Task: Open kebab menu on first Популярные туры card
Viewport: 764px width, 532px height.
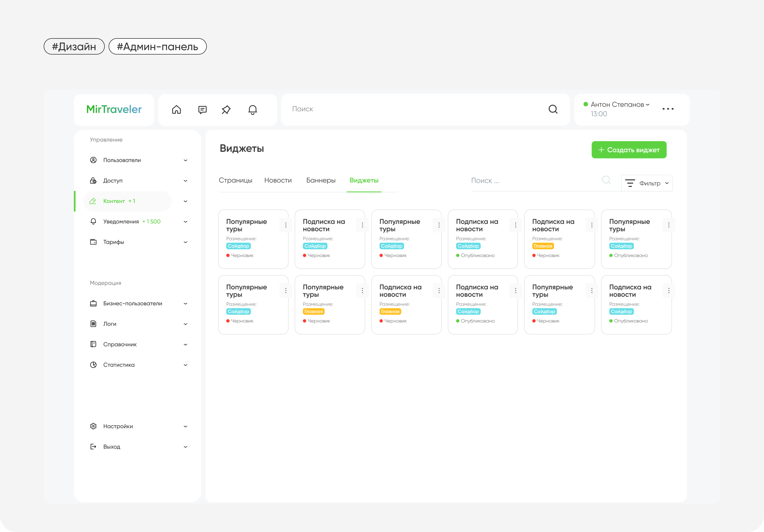Action: [285, 225]
